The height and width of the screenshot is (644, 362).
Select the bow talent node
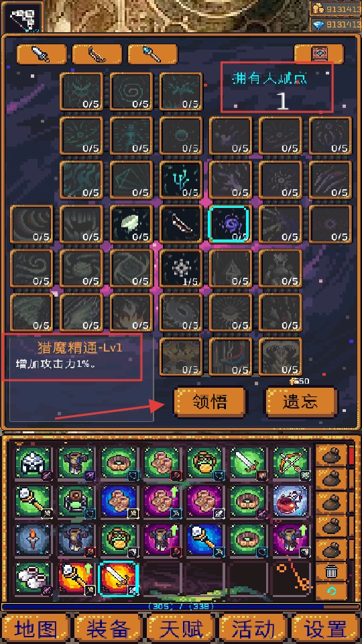pyautogui.click(x=181, y=224)
